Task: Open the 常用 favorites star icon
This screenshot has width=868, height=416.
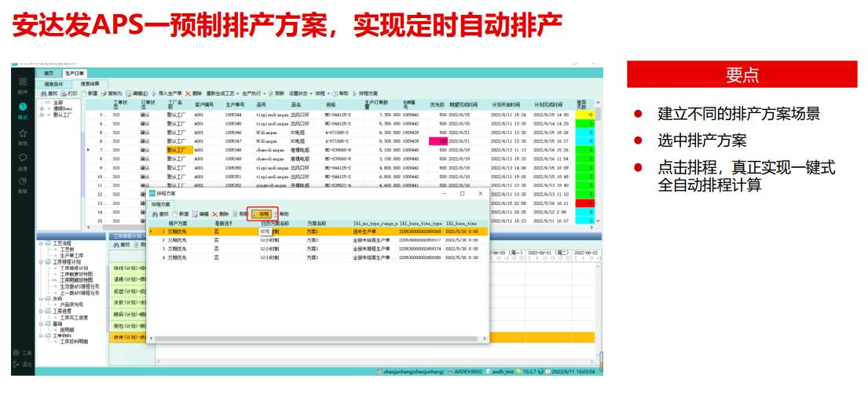Action: (23, 133)
